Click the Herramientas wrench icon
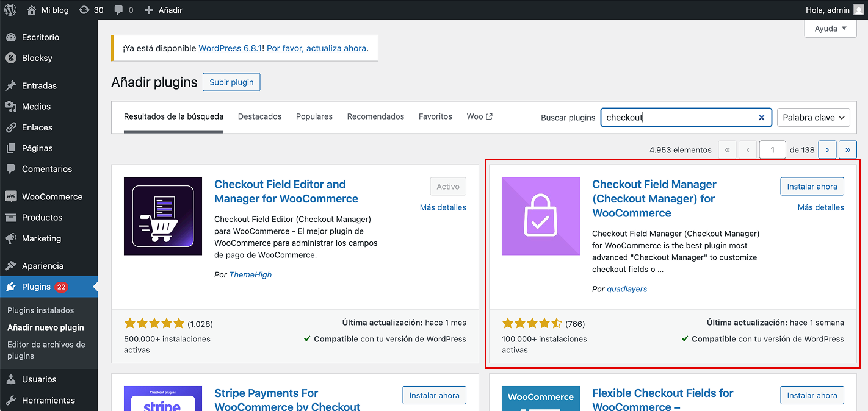The height and width of the screenshot is (411, 868). [11, 400]
